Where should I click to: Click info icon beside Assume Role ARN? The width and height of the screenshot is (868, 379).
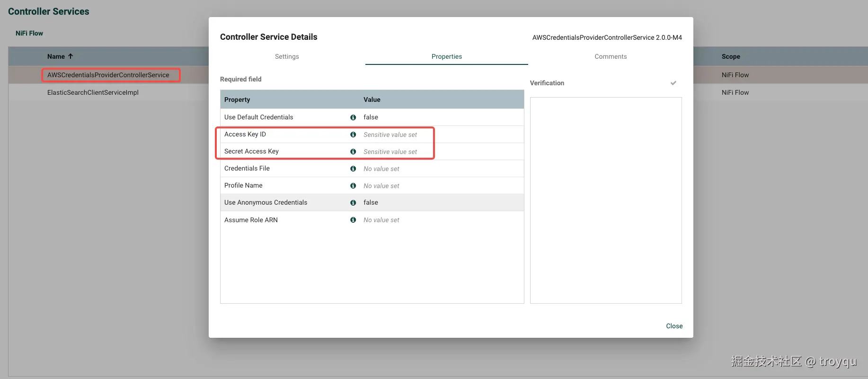pyautogui.click(x=353, y=220)
